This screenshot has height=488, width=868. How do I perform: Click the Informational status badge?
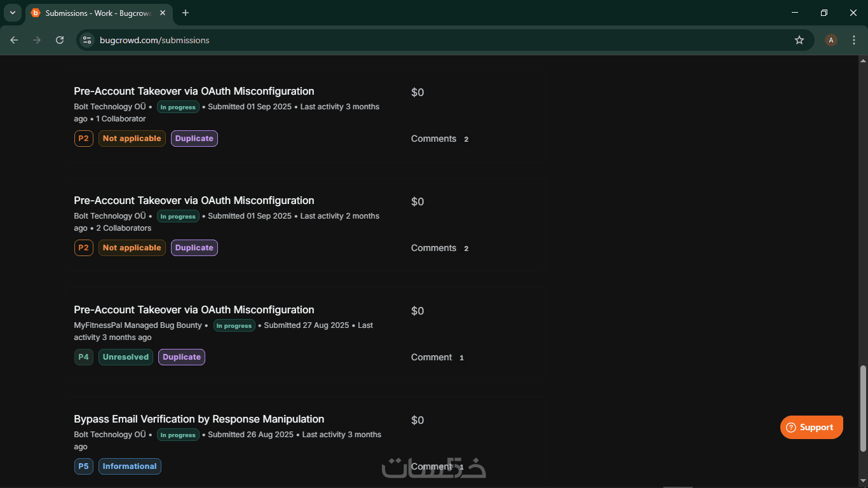click(x=130, y=466)
